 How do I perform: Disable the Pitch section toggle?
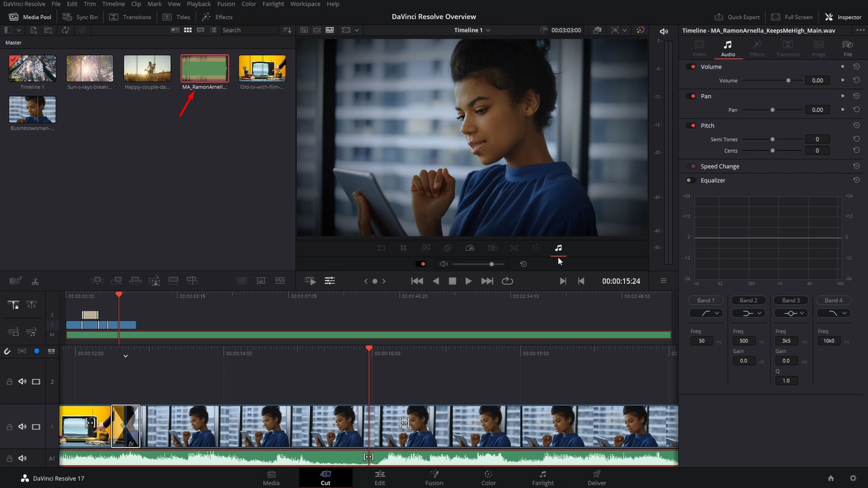[x=692, y=126]
